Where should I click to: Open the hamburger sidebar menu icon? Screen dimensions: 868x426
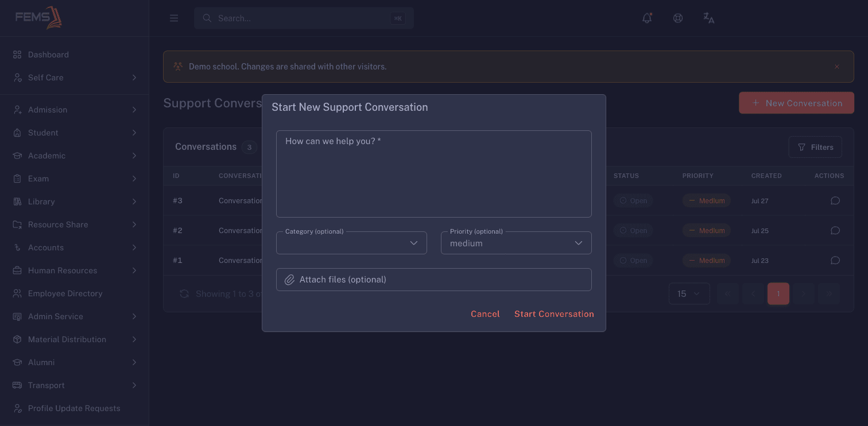pos(174,18)
